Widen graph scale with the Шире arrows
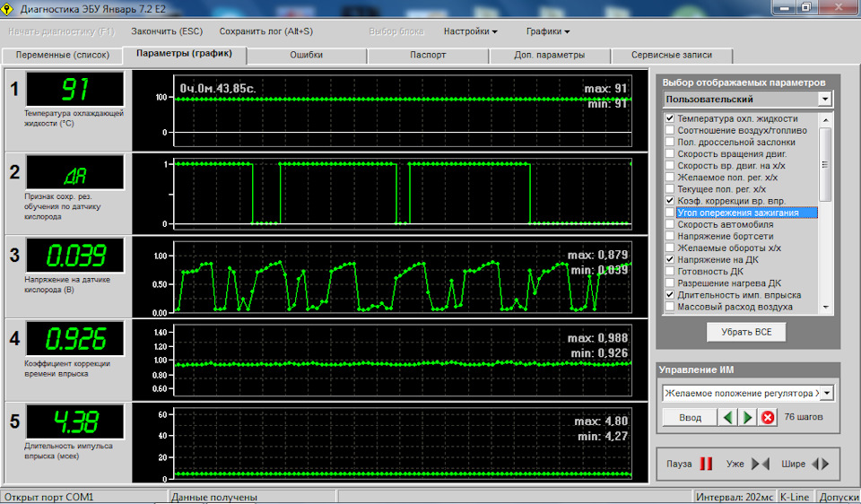 [x=821, y=464]
